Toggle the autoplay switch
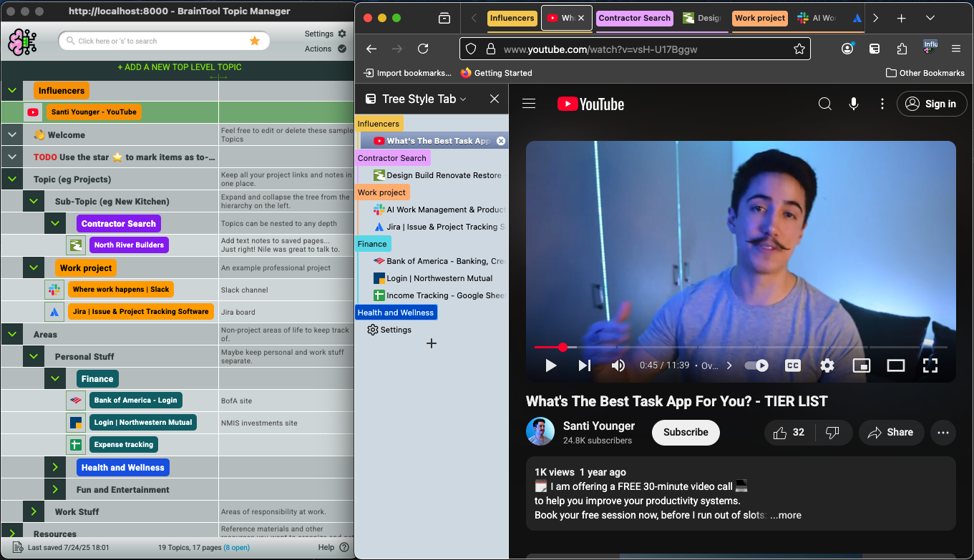Image resolution: width=974 pixels, height=560 pixels. point(756,365)
